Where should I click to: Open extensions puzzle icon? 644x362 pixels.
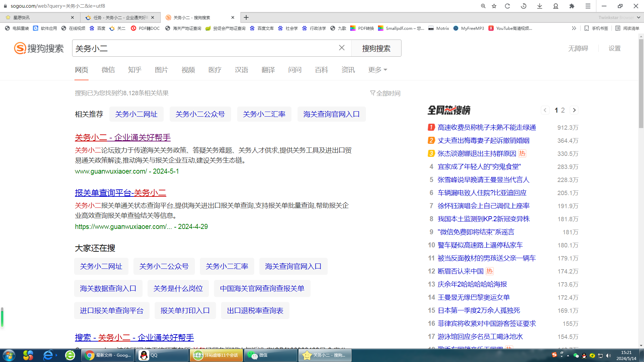(572, 6)
